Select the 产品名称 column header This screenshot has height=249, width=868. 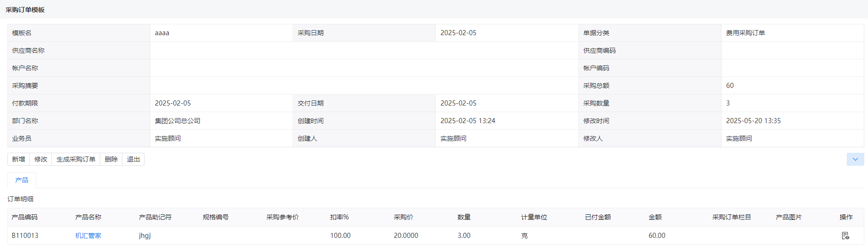tap(88, 217)
